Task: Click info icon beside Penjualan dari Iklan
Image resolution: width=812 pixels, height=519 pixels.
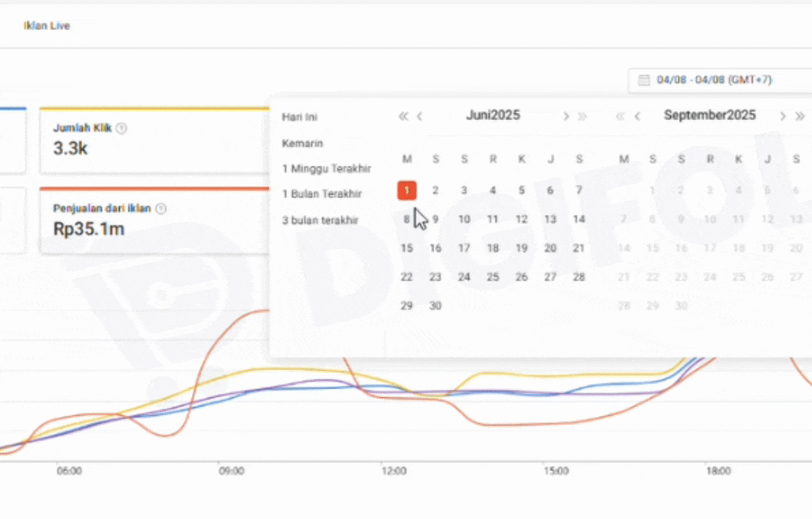Action: tap(160, 209)
